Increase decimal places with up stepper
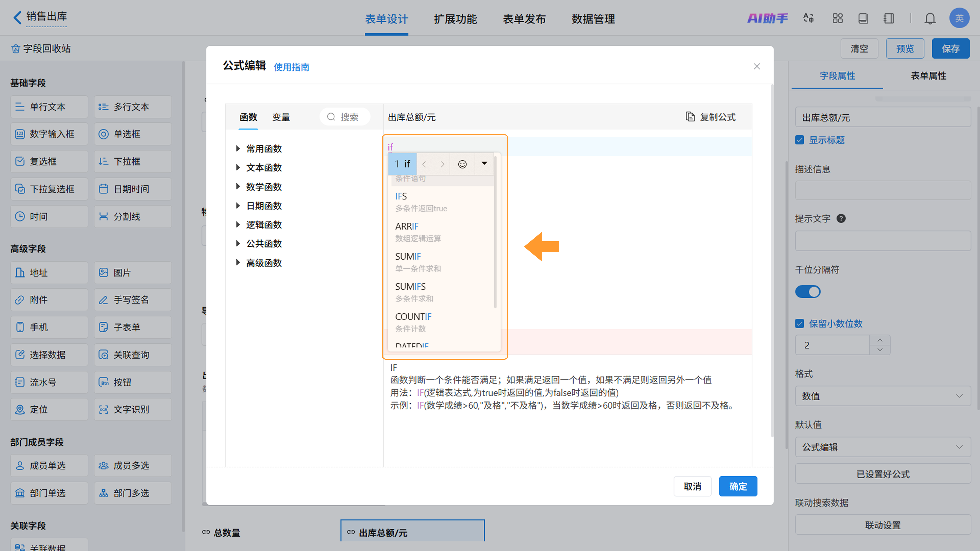Screen dimensions: 980x551 [x=879, y=340]
